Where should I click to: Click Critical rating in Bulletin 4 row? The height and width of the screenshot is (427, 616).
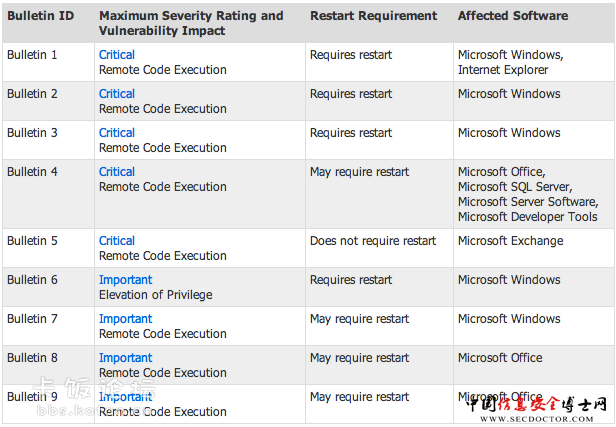(117, 172)
